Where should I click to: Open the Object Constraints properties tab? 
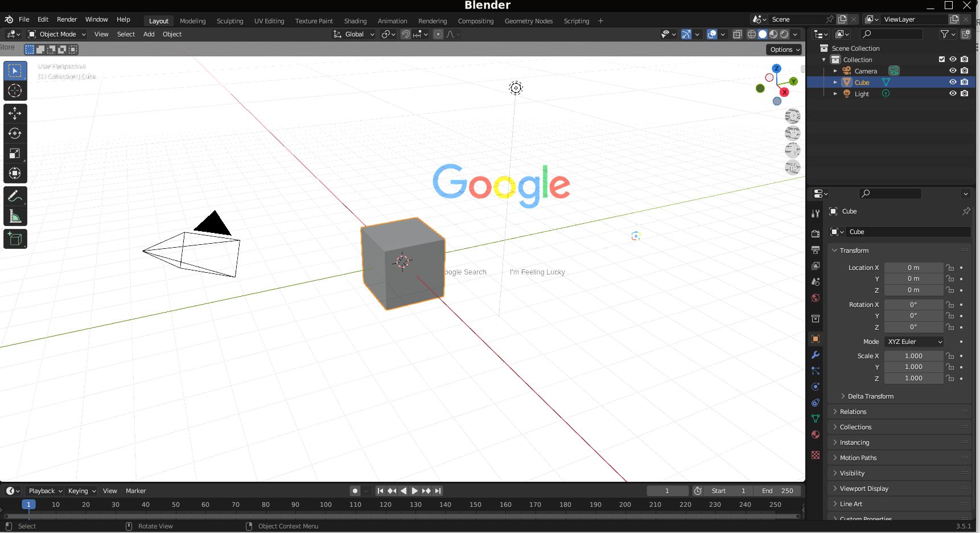tap(816, 403)
